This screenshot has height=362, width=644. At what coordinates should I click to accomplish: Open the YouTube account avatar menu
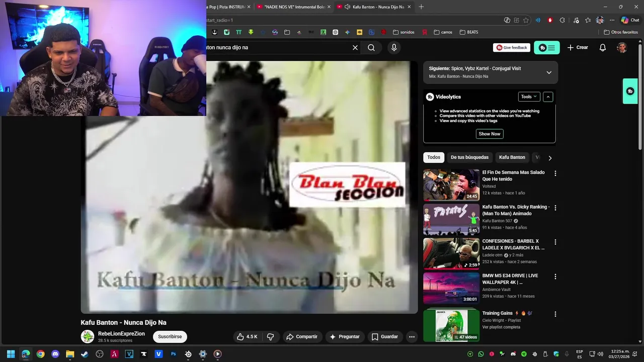622,47
